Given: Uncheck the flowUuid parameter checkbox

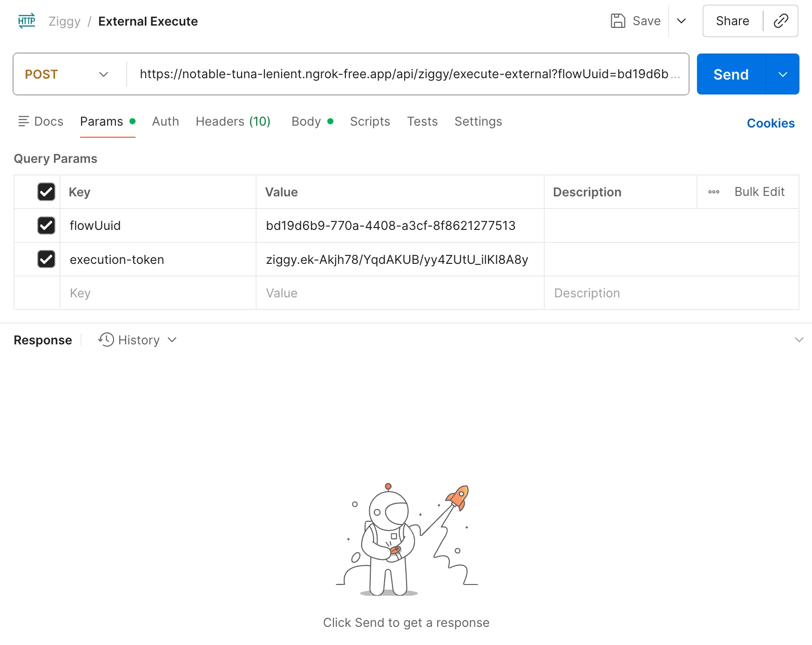Looking at the screenshot, I should click(x=46, y=226).
